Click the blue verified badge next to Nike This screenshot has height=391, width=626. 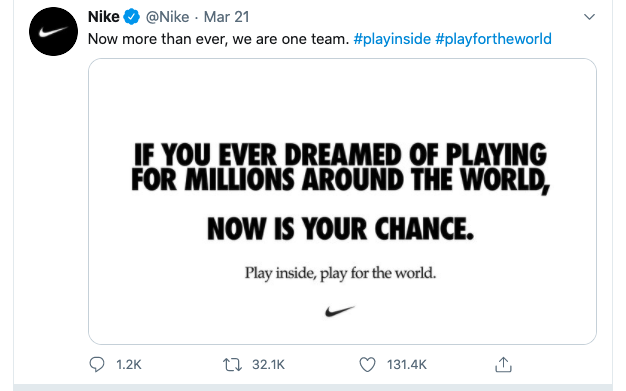click(132, 17)
